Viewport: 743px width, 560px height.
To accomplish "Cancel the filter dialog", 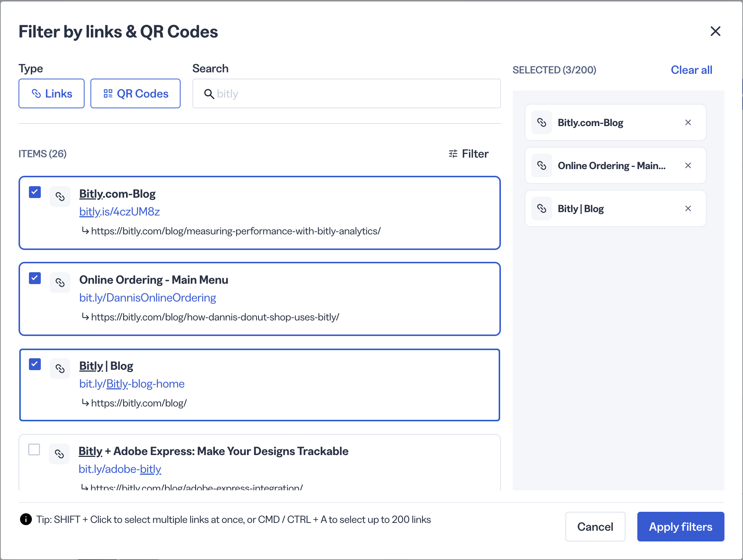I will [595, 527].
